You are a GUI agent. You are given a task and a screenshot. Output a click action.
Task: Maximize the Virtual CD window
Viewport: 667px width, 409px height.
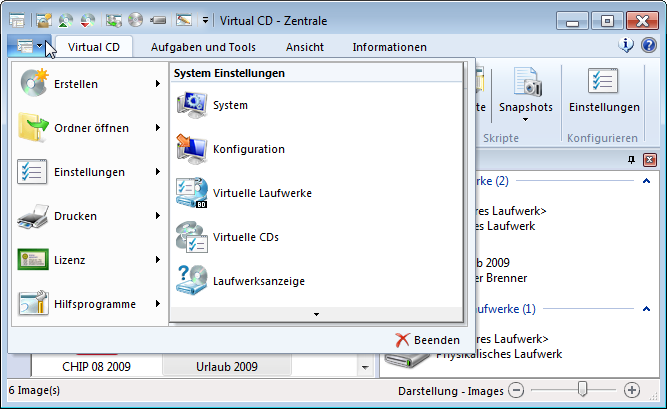click(607, 20)
